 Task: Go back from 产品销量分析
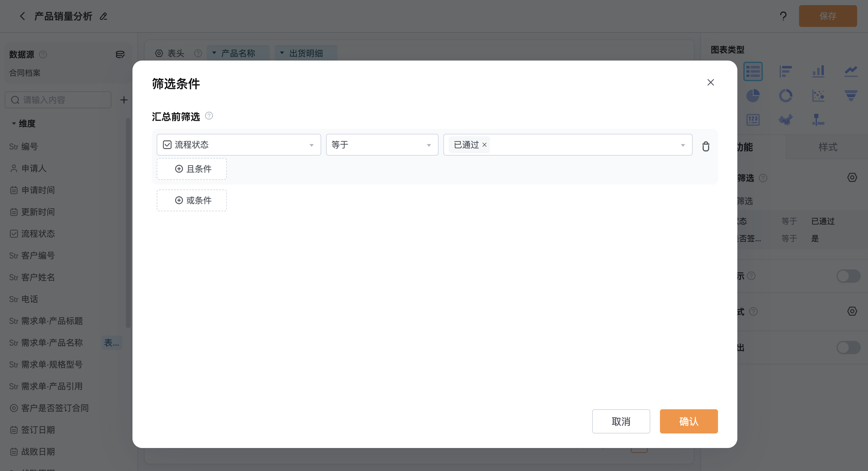[x=22, y=16]
